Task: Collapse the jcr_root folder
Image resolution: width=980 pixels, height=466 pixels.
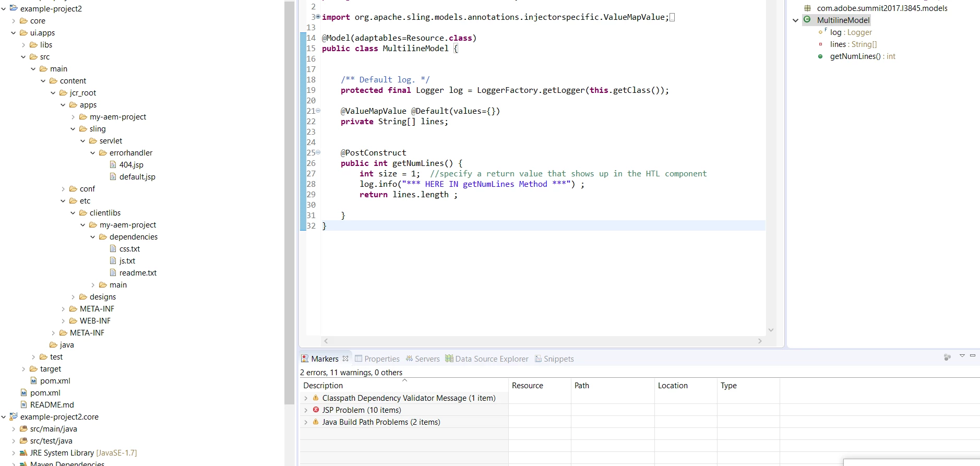Action: [x=53, y=93]
